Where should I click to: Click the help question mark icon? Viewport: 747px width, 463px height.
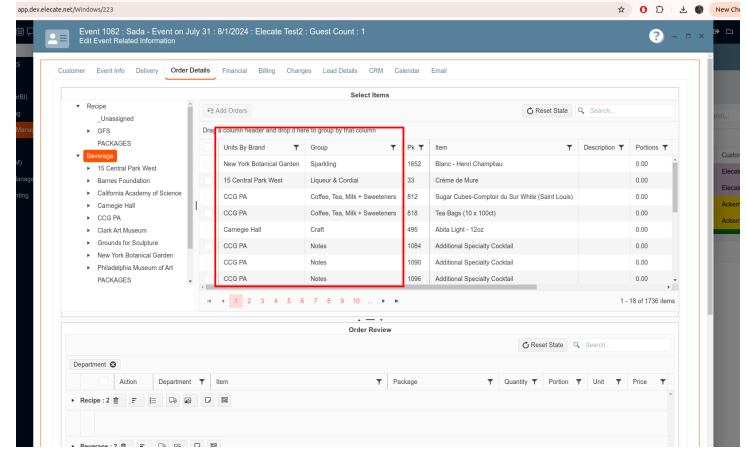656,35
